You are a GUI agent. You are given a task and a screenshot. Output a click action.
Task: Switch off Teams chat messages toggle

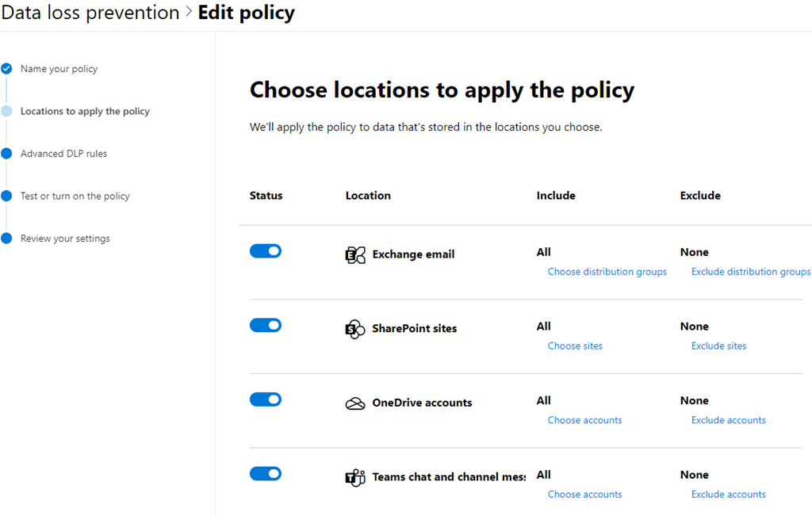[266, 474]
